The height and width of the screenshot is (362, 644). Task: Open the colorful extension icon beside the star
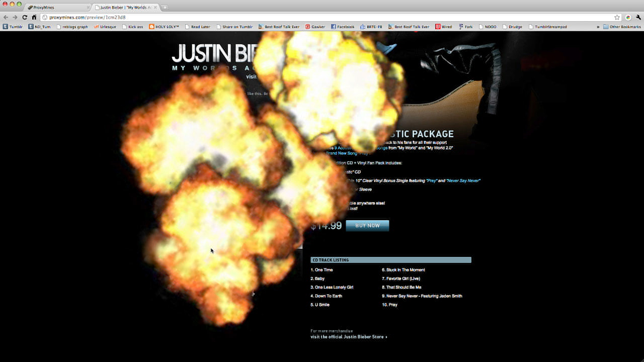click(628, 17)
